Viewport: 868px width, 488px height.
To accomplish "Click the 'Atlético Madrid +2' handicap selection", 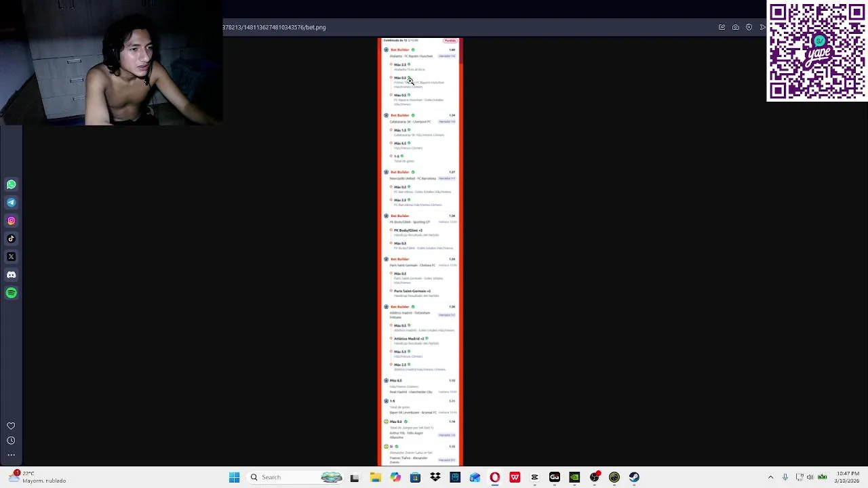I will click(x=409, y=338).
